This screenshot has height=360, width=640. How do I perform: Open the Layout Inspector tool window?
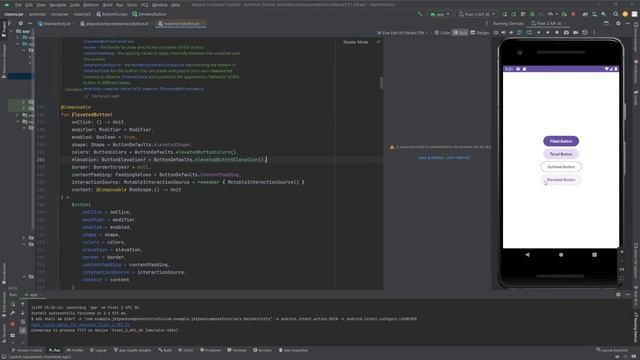click(612, 350)
